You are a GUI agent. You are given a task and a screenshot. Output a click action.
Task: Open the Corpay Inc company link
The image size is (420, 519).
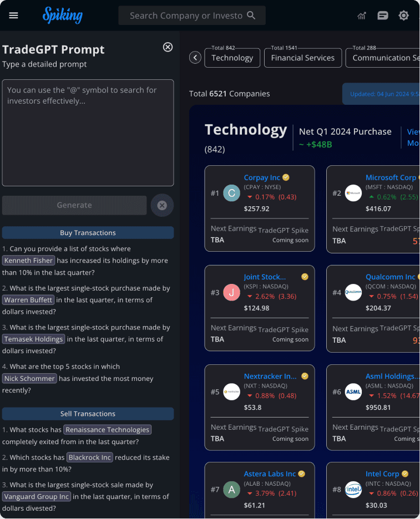(262, 178)
